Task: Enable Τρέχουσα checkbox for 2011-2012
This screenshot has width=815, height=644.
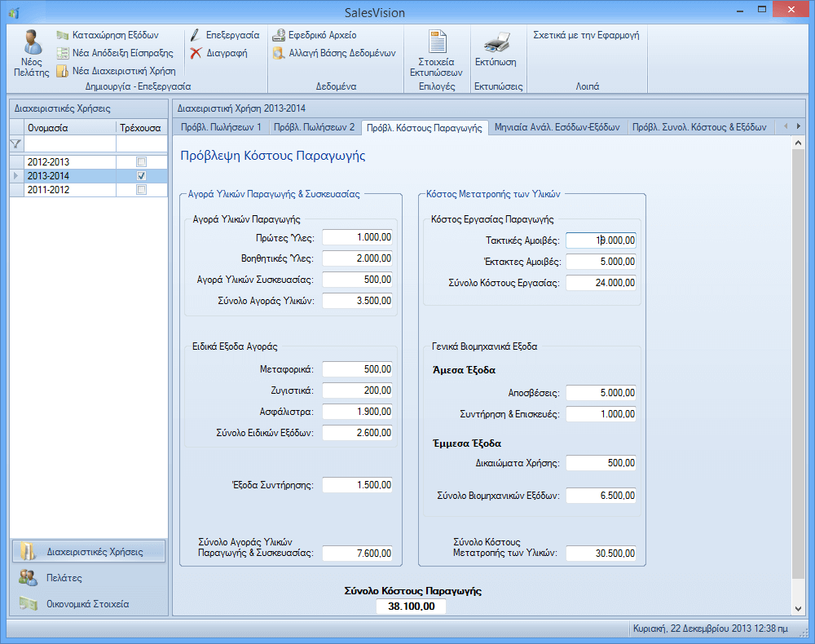Action: coord(142,190)
